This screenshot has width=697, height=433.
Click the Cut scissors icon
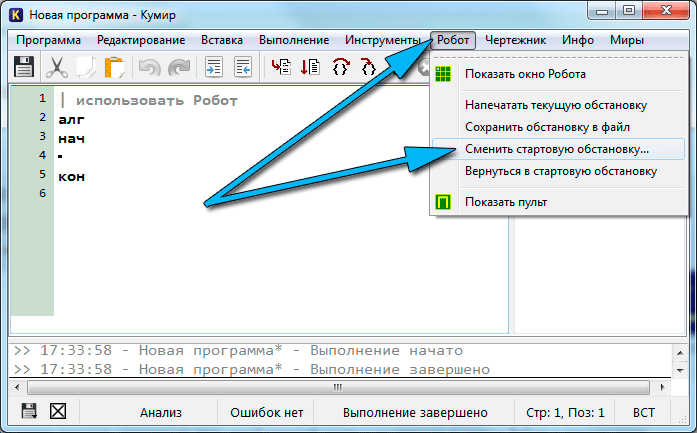(x=57, y=68)
